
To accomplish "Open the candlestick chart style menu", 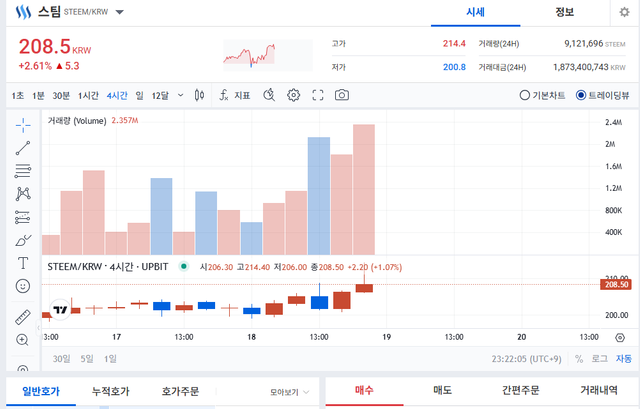I will coord(199,95).
